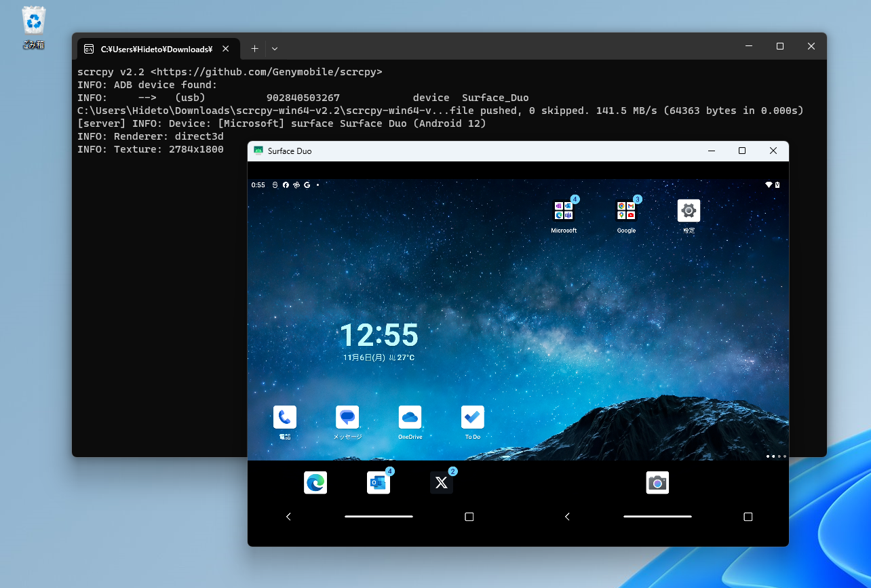Tap the battery status icon on the phone
The image size is (871, 588).
[777, 184]
